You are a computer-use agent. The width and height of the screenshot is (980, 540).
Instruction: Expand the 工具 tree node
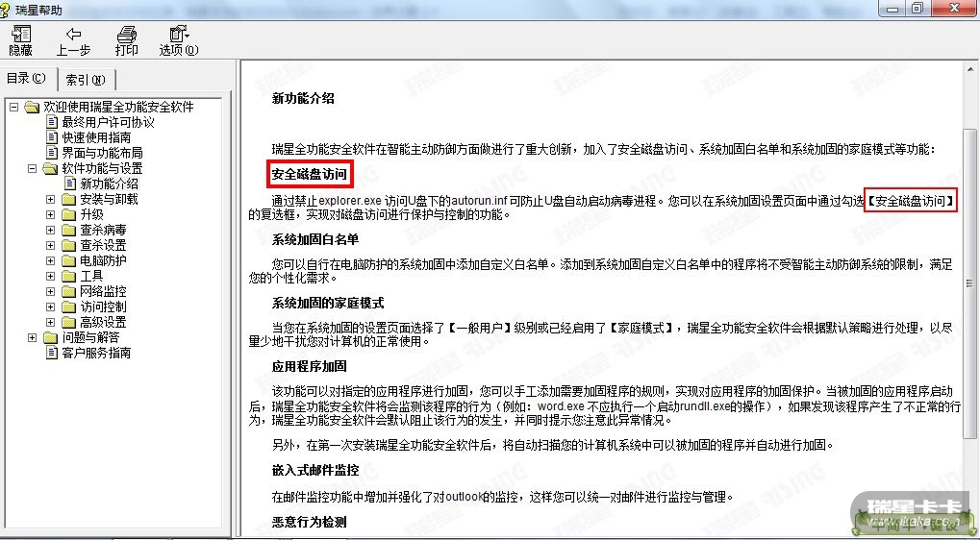pos(51,276)
